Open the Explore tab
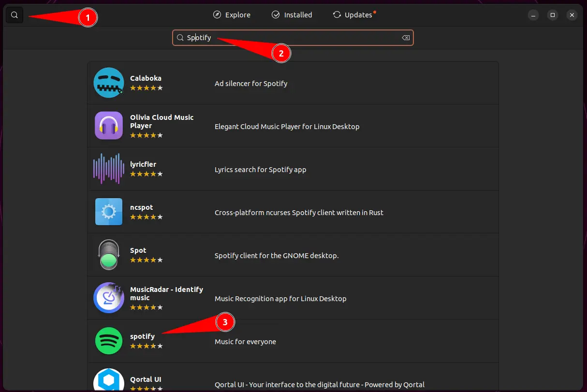This screenshot has width=587, height=392. (232, 15)
